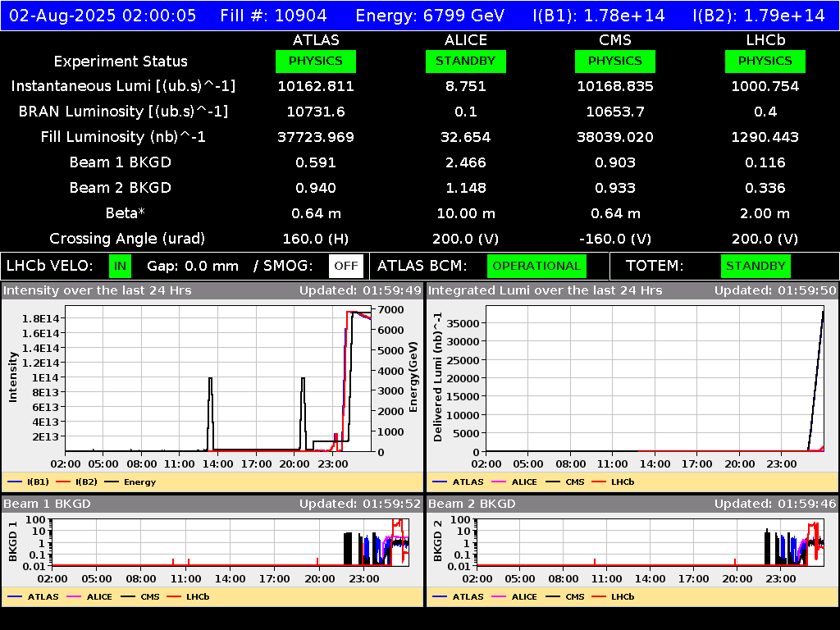Click ALICE instantaneous lumi 8.751

(x=466, y=86)
